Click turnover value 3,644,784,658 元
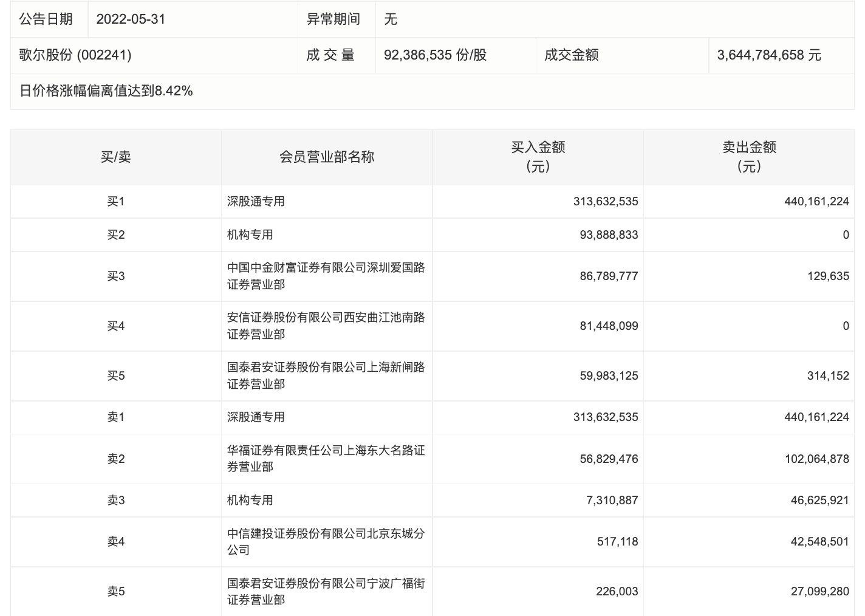 (769, 55)
